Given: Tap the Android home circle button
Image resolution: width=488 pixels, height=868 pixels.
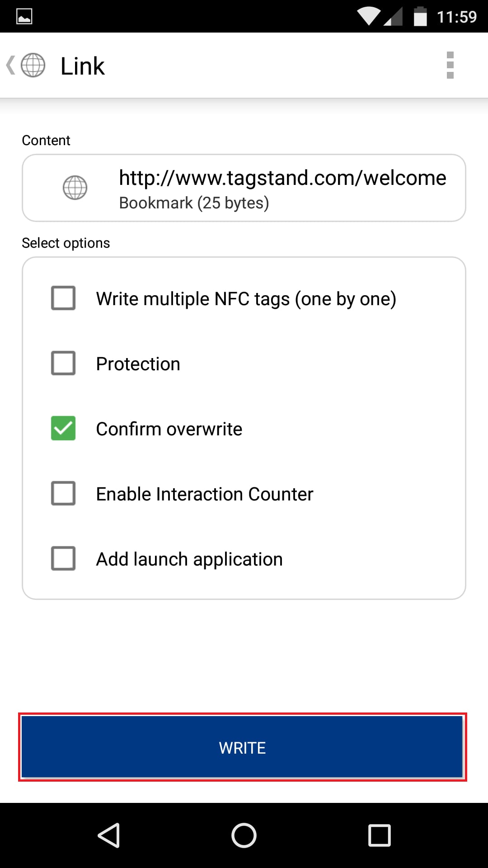Looking at the screenshot, I should click(244, 835).
